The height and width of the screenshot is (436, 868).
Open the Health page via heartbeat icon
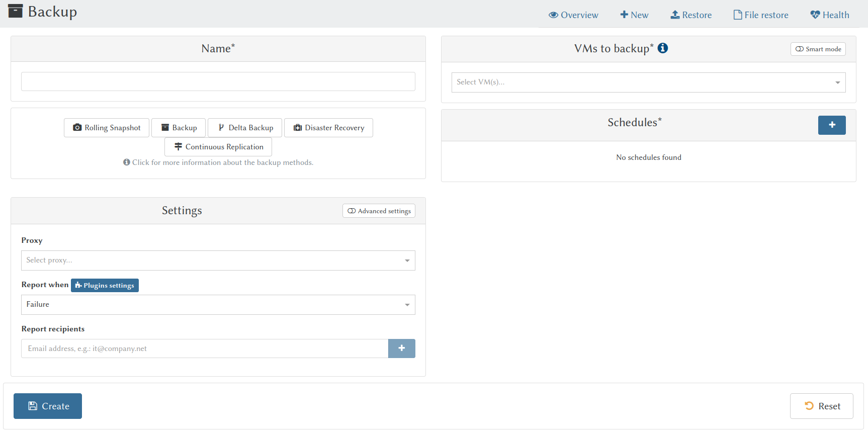(815, 15)
